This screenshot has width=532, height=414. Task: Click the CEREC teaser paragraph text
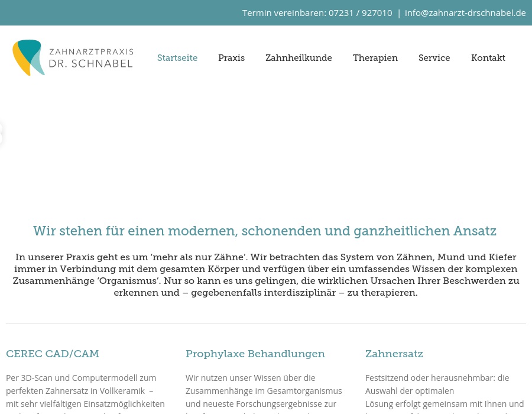[85, 392]
